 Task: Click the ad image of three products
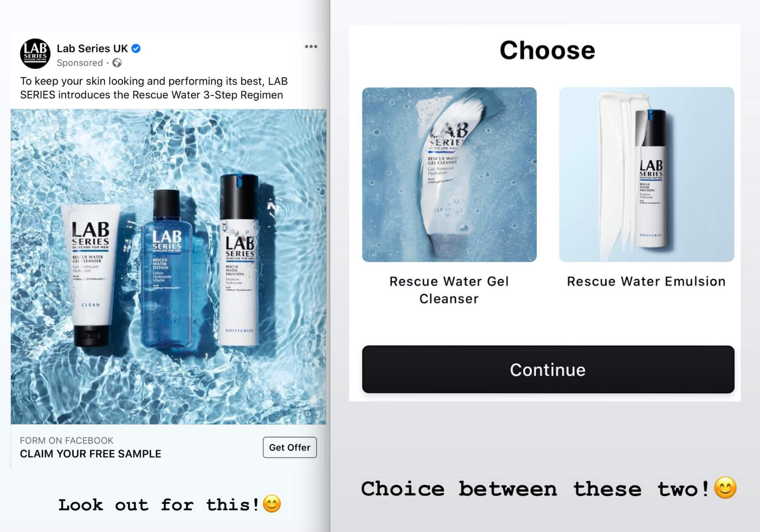169,267
